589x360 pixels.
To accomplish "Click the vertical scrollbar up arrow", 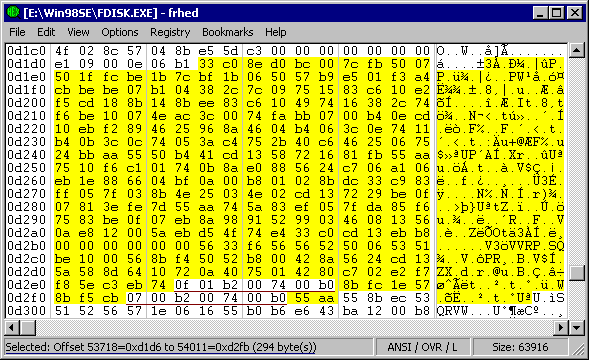I will (x=576, y=51).
